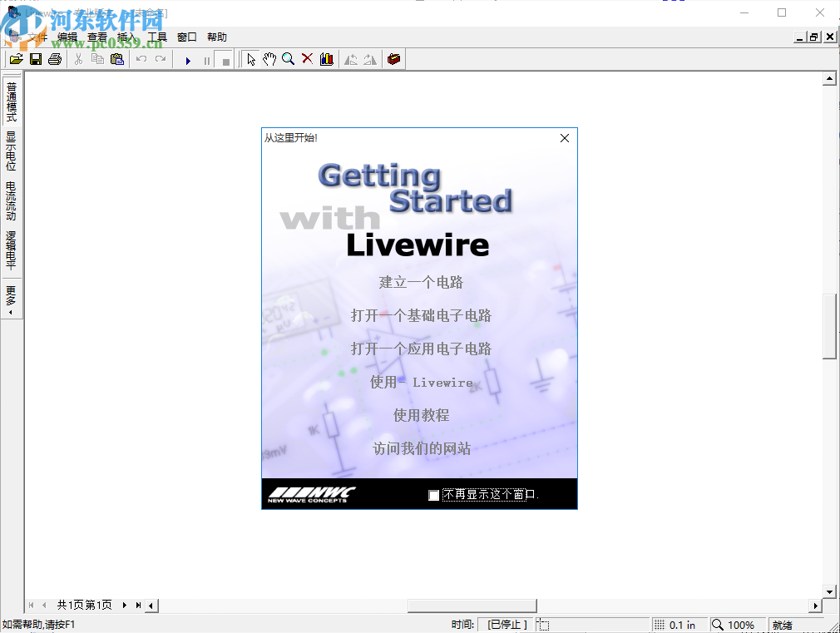Click the selection arrow tool
Screen dimensions: 840x633
coord(252,58)
